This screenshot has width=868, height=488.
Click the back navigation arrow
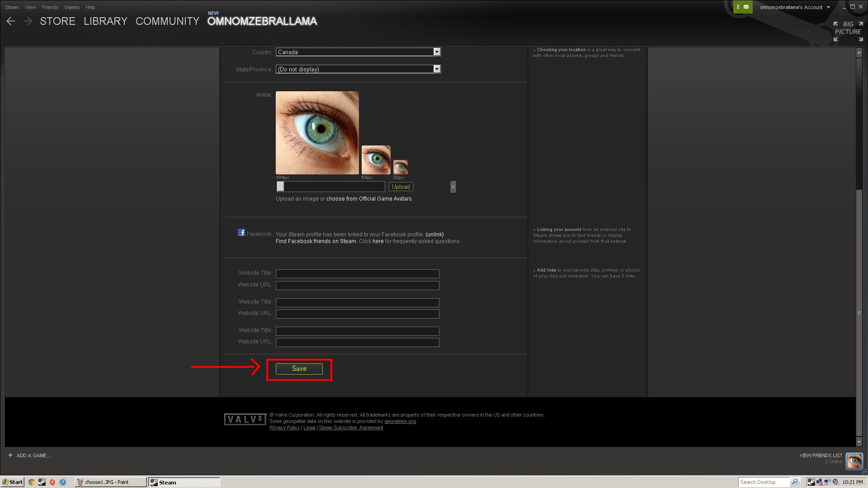pyautogui.click(x=11, y=21)
